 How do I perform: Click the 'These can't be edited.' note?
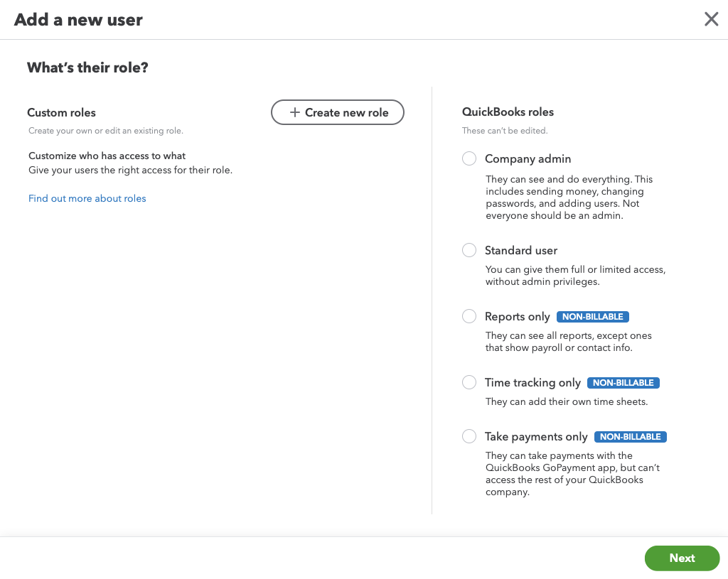(505, 131)
